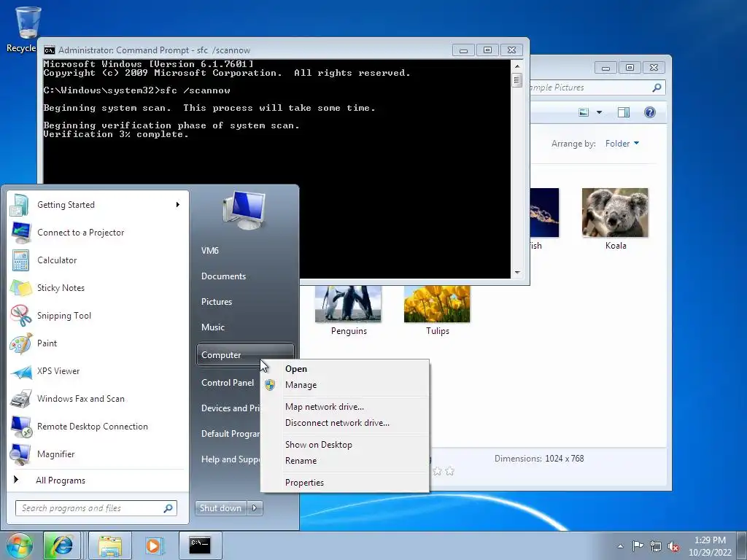The width and height of the screenshot is (747, 560).
Task: Open XPS Viewer
Action: coord(98,371)
